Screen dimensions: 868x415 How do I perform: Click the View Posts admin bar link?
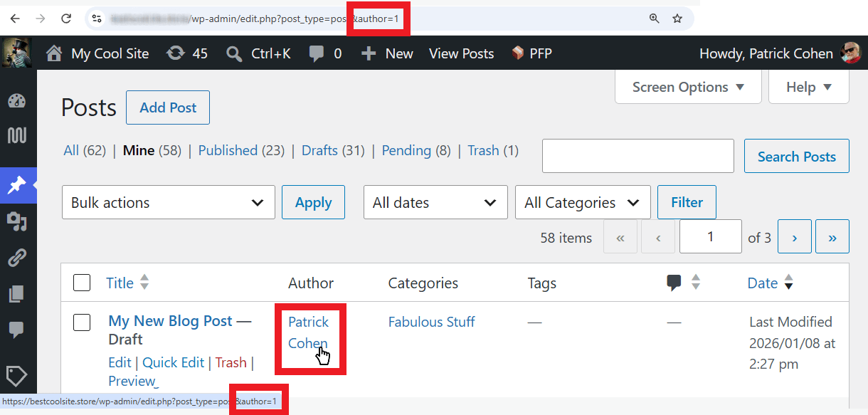click(461, 53)
